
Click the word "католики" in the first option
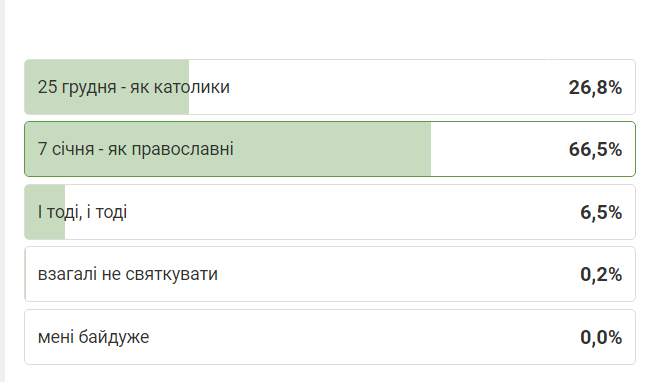click(192, 87)
